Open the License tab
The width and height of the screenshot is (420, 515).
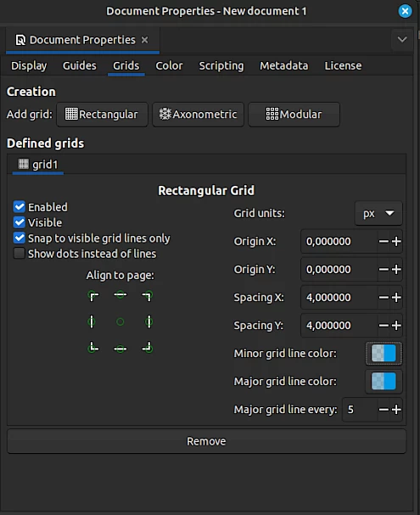tap(343, 65)
